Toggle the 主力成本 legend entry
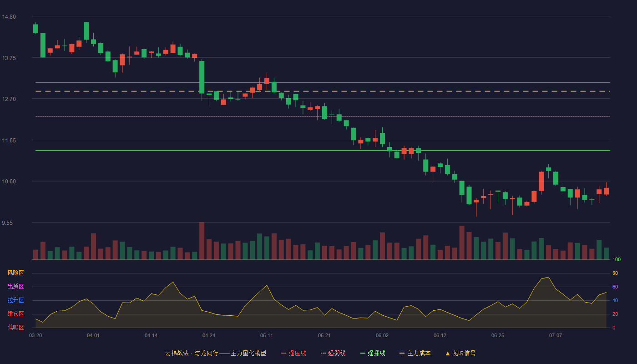 (x=415, y=353)
